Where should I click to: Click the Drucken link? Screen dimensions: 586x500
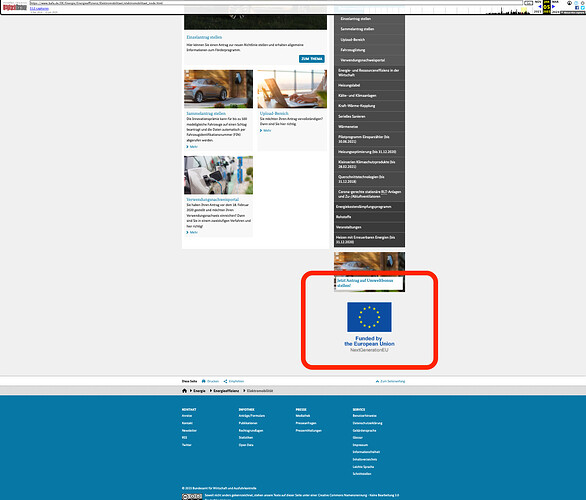click(x=213, y=381)
